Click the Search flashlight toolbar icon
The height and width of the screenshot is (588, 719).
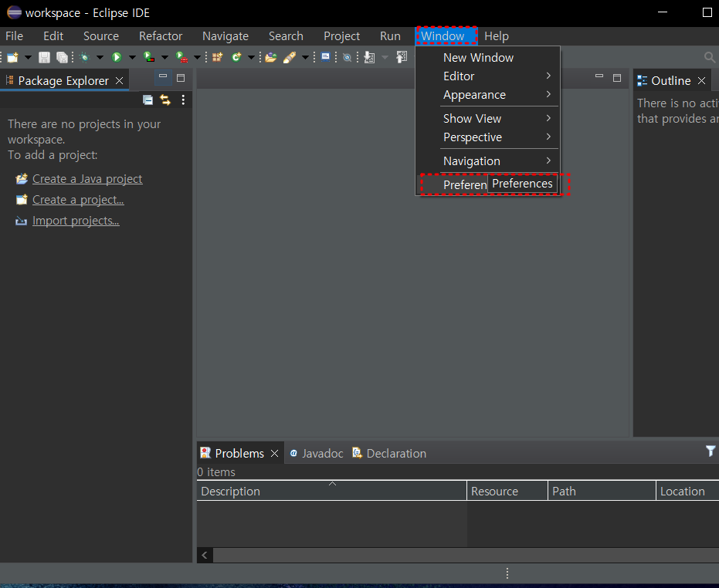290,57
